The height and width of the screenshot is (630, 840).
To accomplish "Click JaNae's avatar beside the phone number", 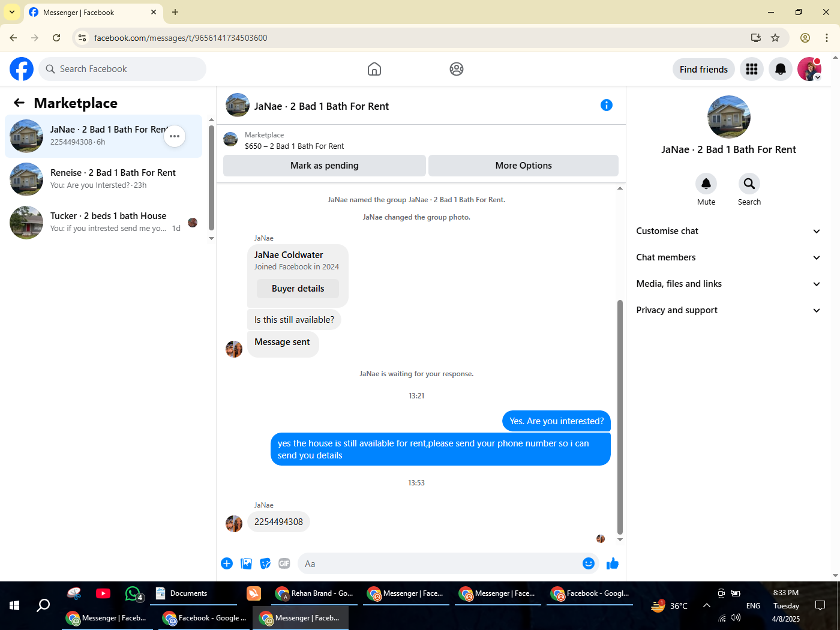I will [234, 524].
